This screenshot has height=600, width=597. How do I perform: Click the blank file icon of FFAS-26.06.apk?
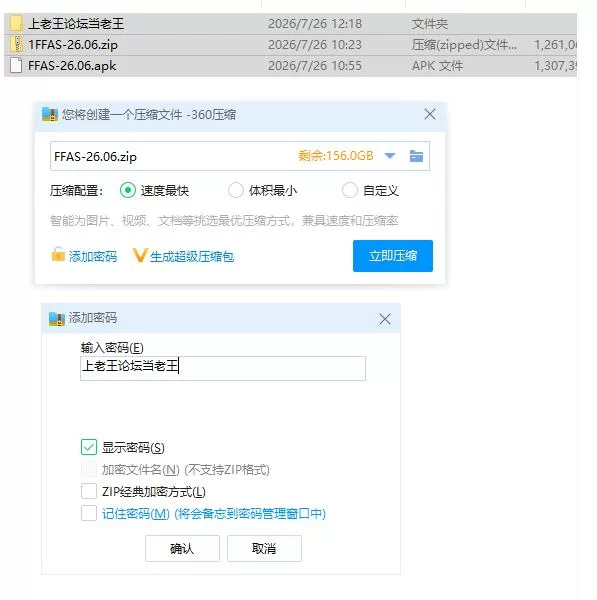(16, 65)
